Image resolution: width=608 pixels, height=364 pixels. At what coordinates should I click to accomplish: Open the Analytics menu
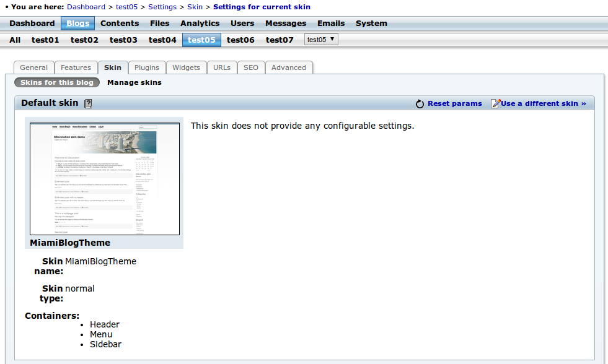tap(200, 24)
